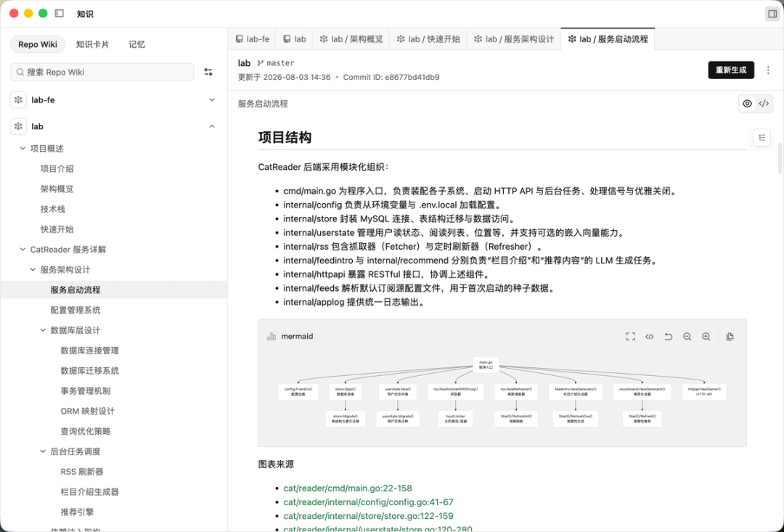Expand mermaid diagram to fullscreen
The width and height of the screenshot is (784, 532).
coord(631,337)
